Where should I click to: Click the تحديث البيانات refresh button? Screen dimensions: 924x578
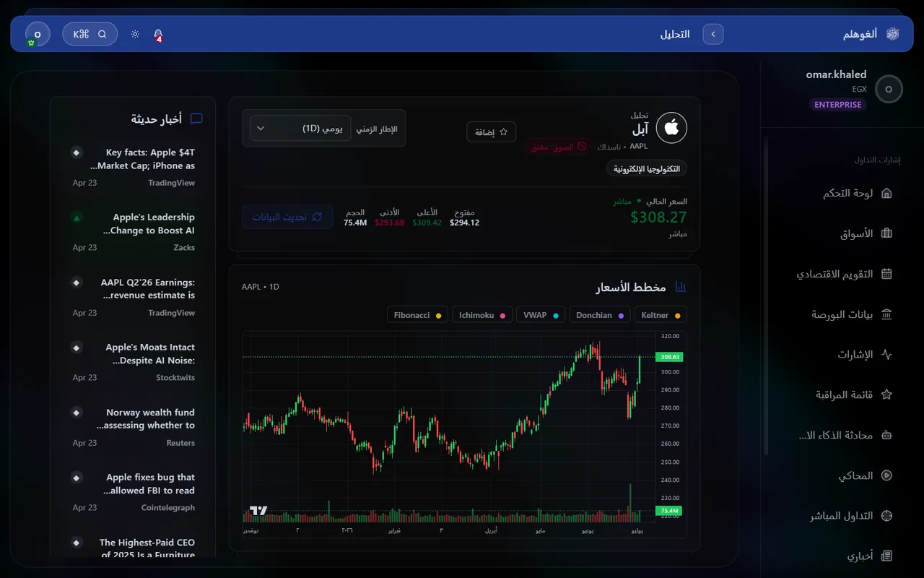(x=287, y=217)
